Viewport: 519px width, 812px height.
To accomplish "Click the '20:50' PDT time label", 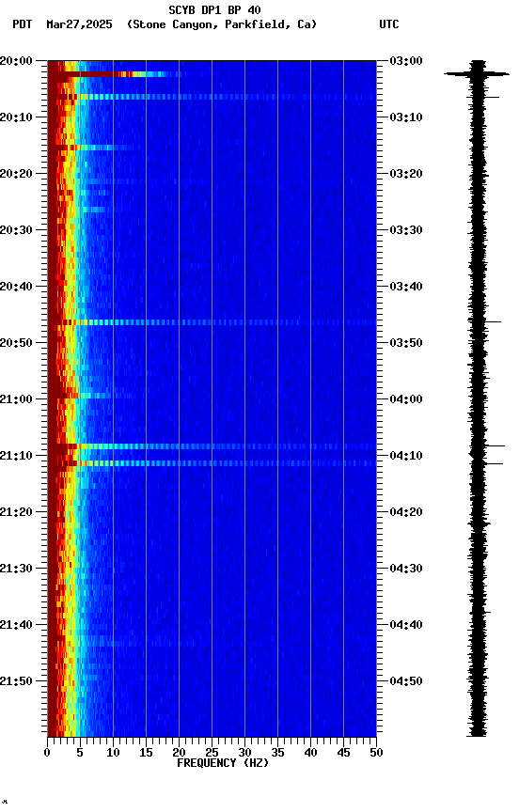I will click(16, 343).
